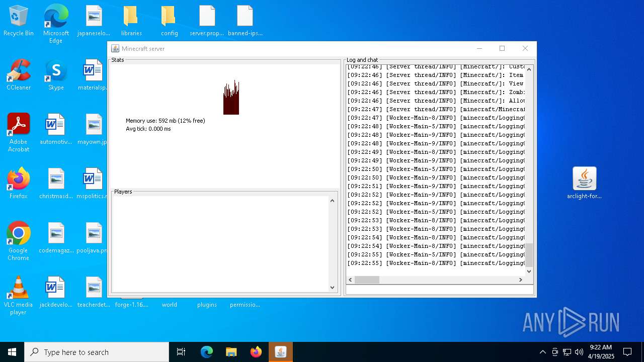This screenshot has height=362, width=644.
Task: Open Task View in taskbar
Action: point(181,352)
